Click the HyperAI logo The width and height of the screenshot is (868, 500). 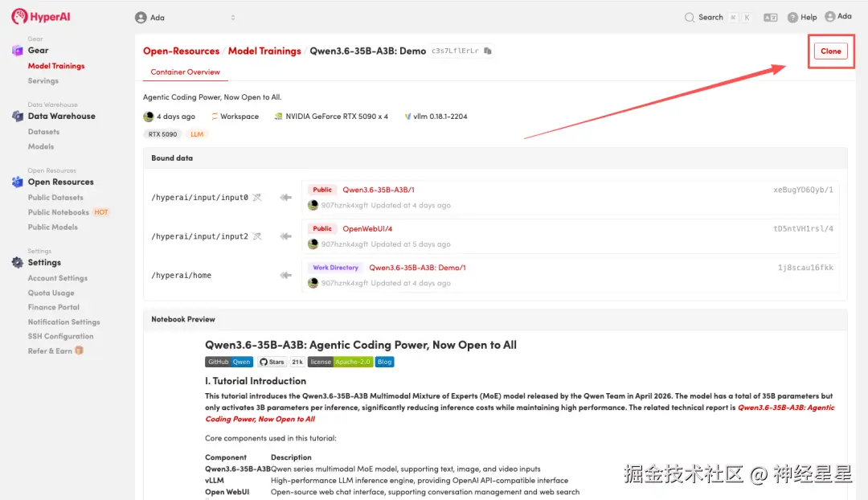(x=41, y=17)
